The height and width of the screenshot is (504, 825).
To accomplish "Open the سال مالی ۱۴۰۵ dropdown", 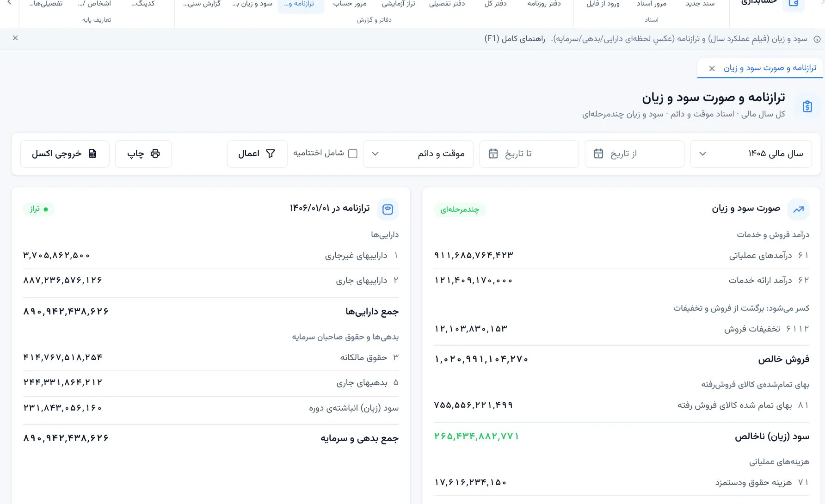I will pyautogui.click(x=751, y=154).
